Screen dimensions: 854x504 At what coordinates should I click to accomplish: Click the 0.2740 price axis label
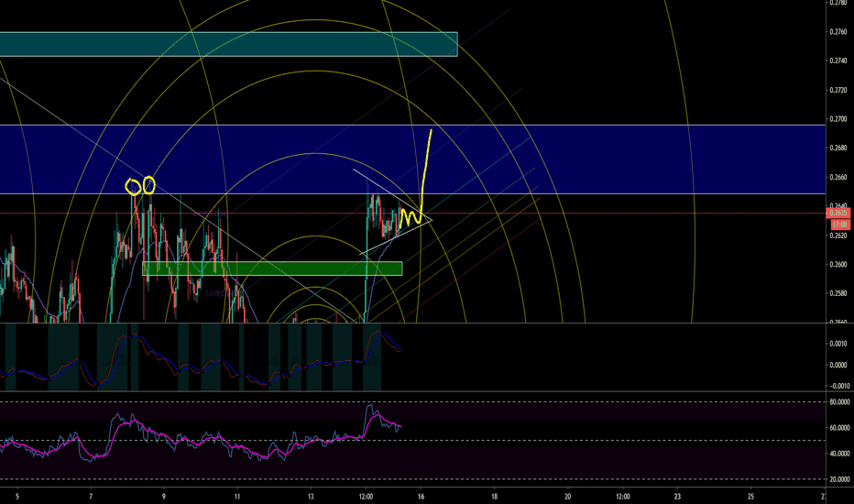(838, 60)
